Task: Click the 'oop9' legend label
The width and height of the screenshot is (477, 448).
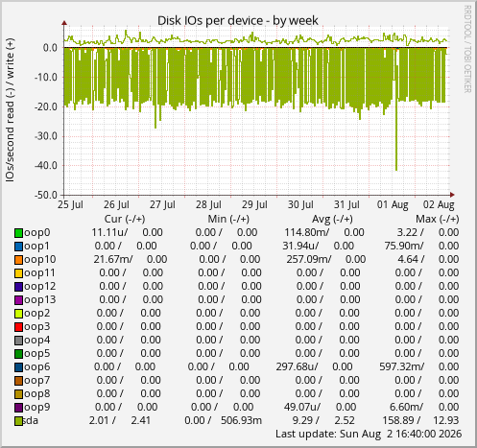Action: tap(37, 408)
